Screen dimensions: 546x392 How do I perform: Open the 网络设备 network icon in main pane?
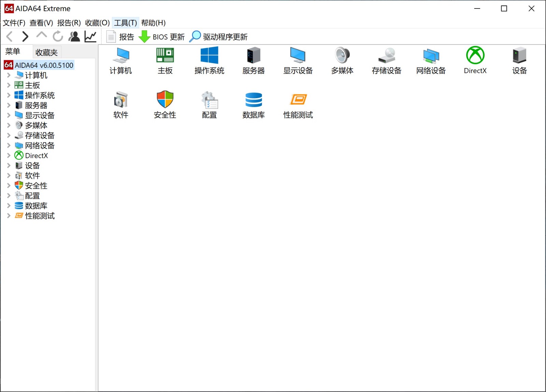tap(431, 61)
